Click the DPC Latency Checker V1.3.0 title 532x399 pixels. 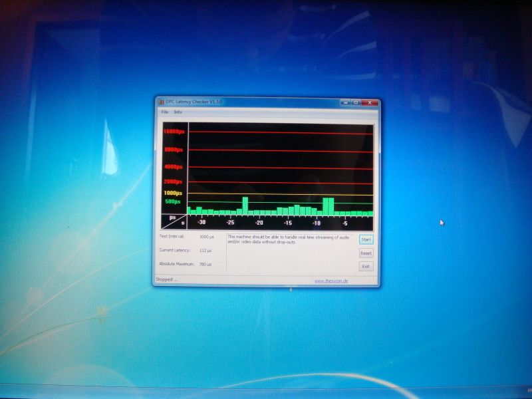(x=194, y=102)
